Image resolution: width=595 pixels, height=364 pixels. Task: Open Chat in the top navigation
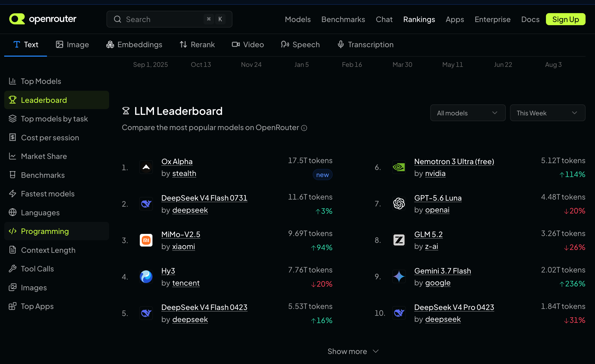tap(384, 19)
